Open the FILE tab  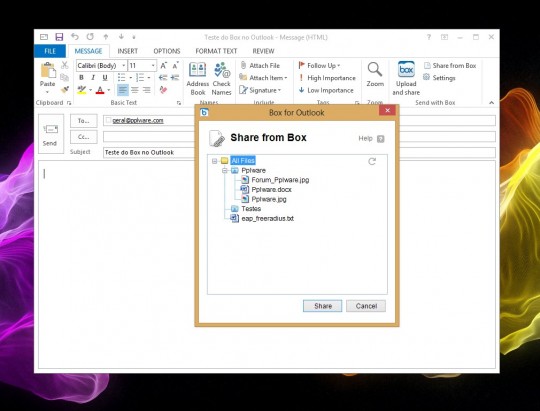pyautogui.click(x=50, y=51)
